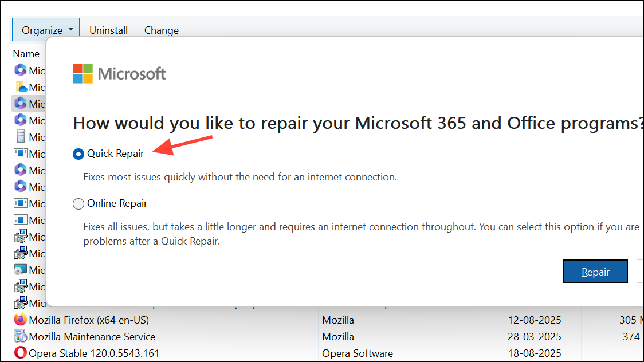Click the Mozilla Maintenance Service icon
The width and height of the screenshot is (644, 362).
point(20,337)
